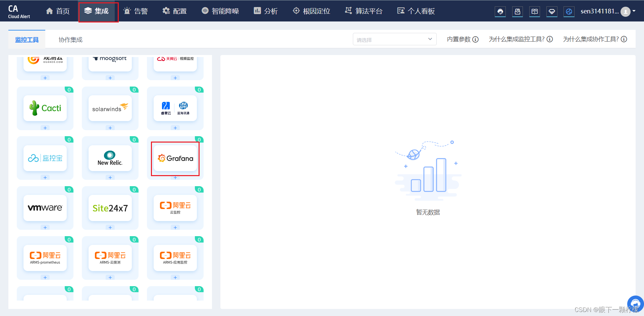The height and width of the screenshot is (316, 644).
Task: Add a new Grafana integration with plus
Action: [x=175, y=177]
